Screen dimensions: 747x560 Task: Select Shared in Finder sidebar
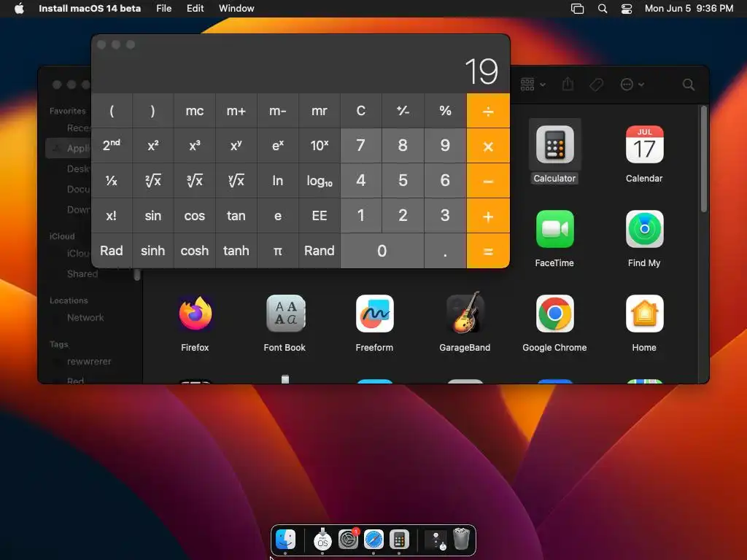click(x=82, y=274)
